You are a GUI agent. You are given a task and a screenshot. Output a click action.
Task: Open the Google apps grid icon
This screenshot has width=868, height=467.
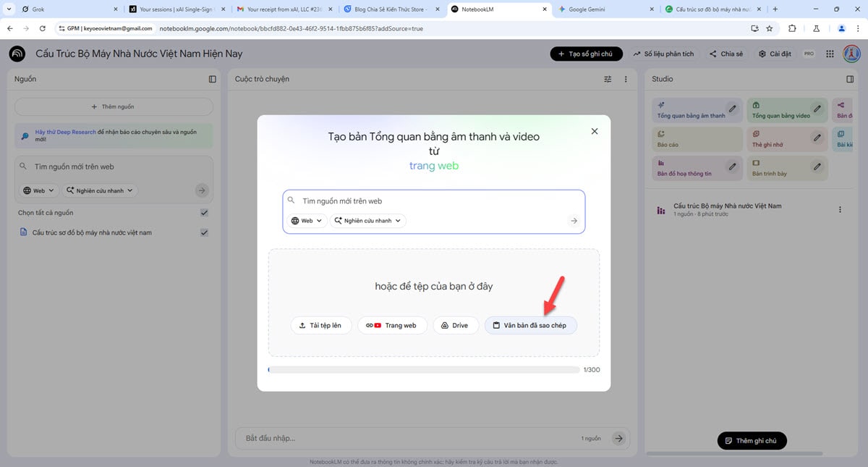point(830,54)
